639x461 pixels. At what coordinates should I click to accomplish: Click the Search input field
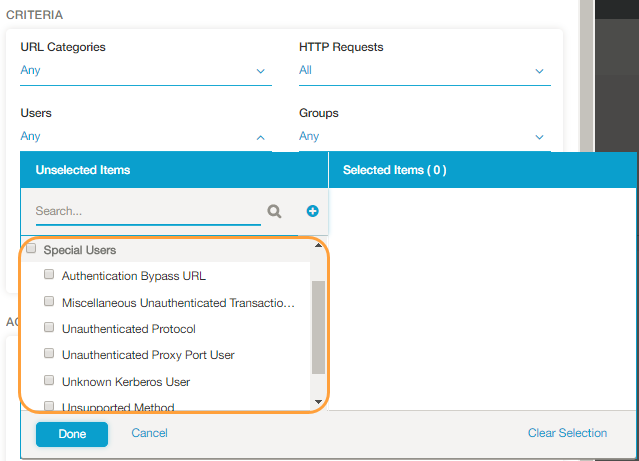coord(147,212)
